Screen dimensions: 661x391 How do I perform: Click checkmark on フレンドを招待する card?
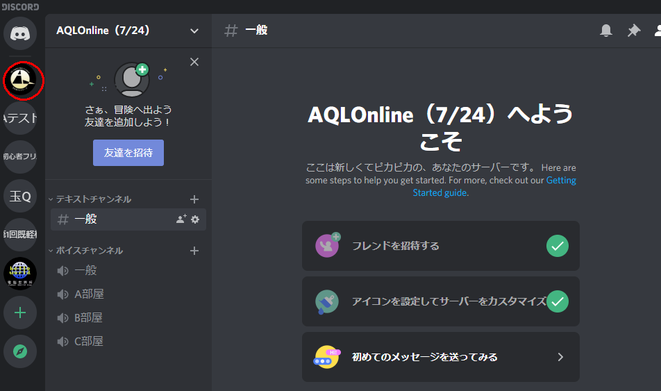[557, 246]
